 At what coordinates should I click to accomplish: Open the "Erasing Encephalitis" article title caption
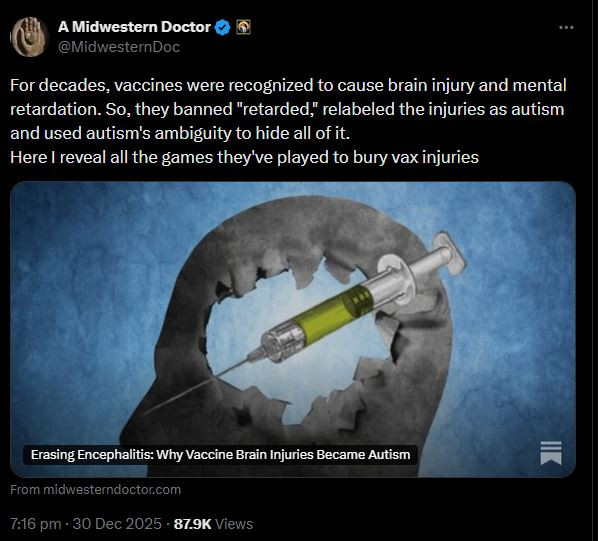[x=220, y=454]
